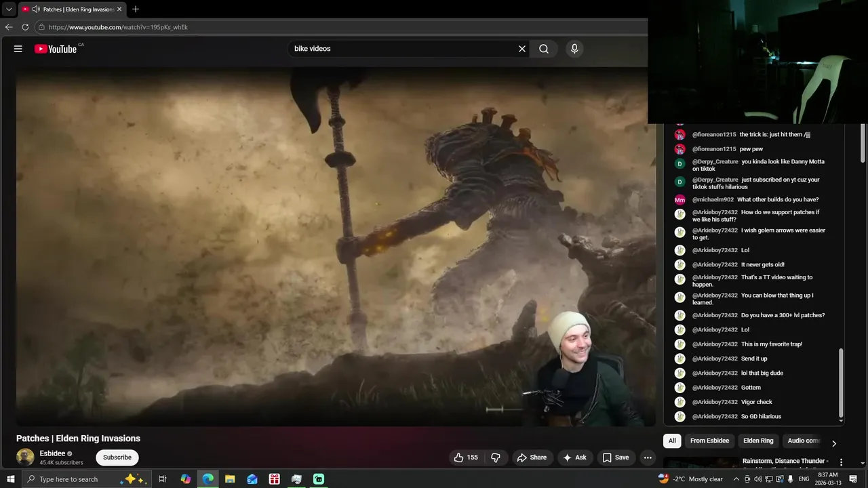Subscribe to Esbidee channel
The width and height of the screenshot is (868, 488).
tap(117, 457)
